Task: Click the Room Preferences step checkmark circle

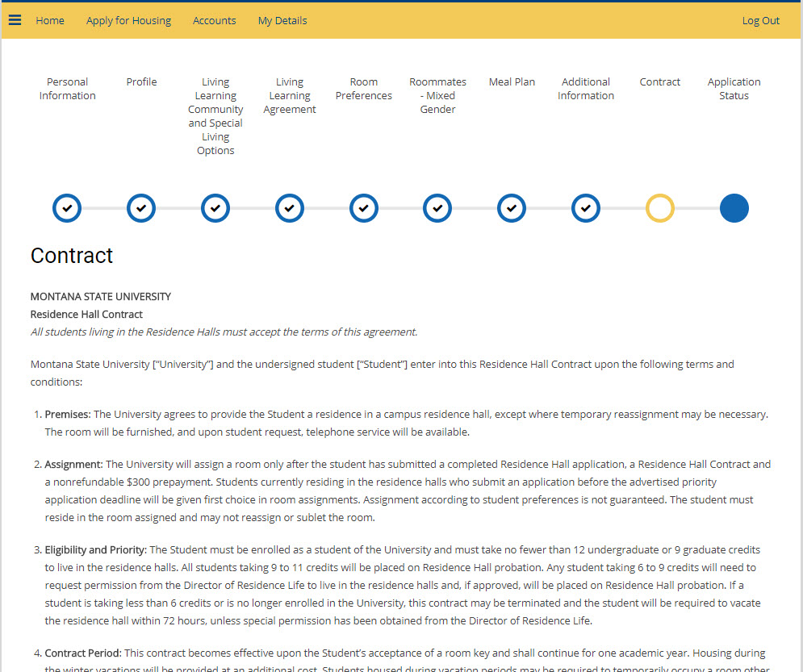Action: click(x=364, y=208)
